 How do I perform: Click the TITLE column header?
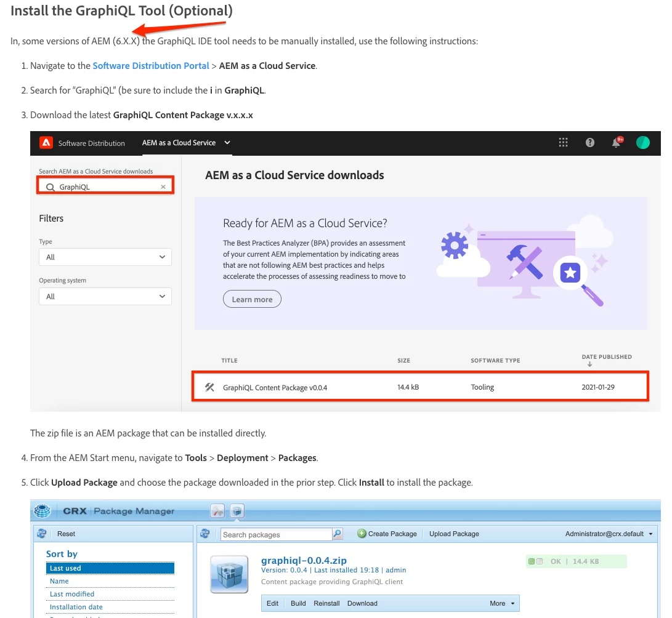229,361
